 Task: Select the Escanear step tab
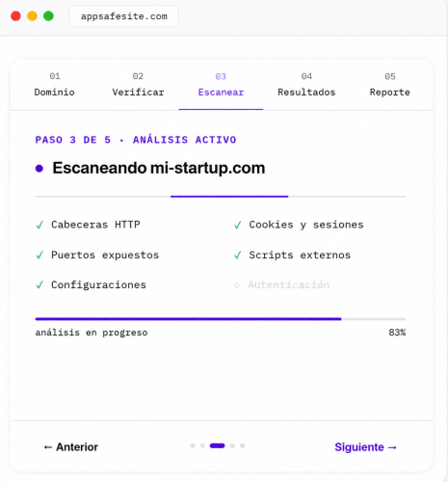click(221, 85)
